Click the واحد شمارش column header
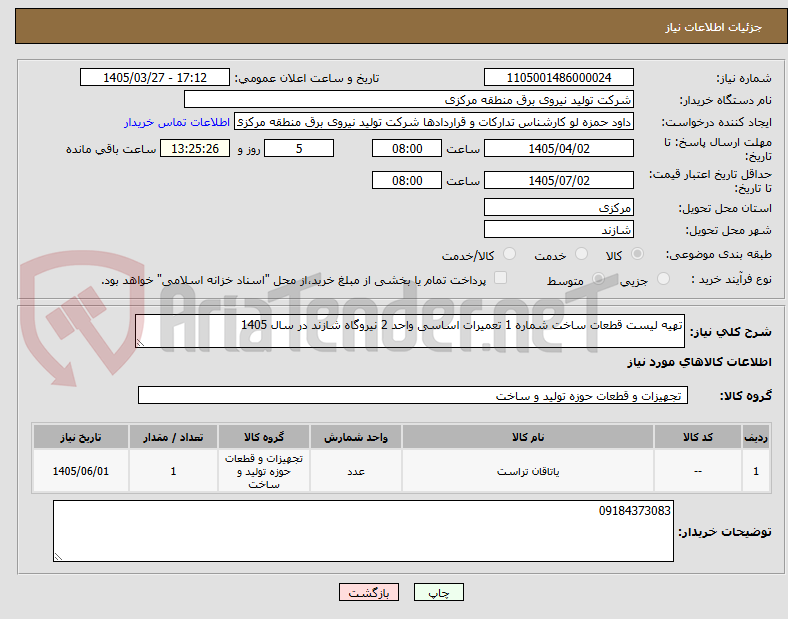Viewport: 788px width, 619px height. tap(356, 437)
